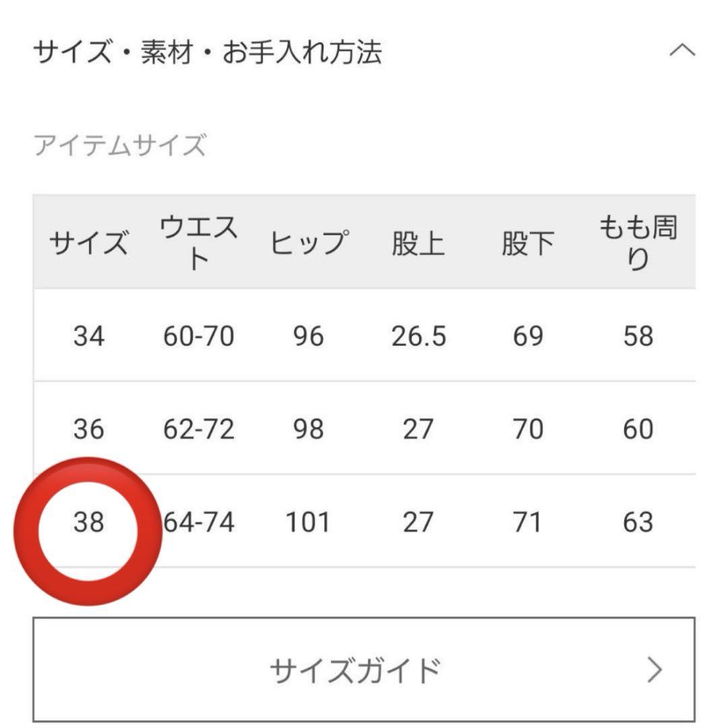This screenshot has width=728, height=728.
Task: Open the サイズガイド button
Action: click(364, 669)
